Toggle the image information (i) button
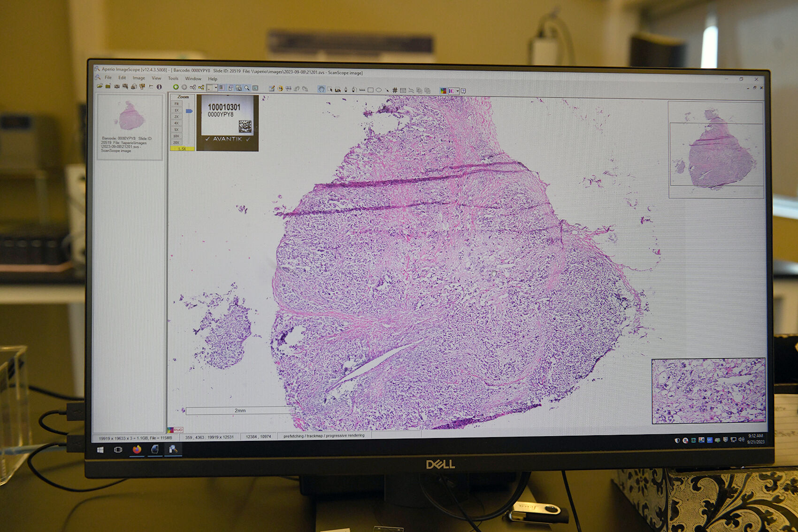Screen dimensions: 798x532 tap(159, 86)
